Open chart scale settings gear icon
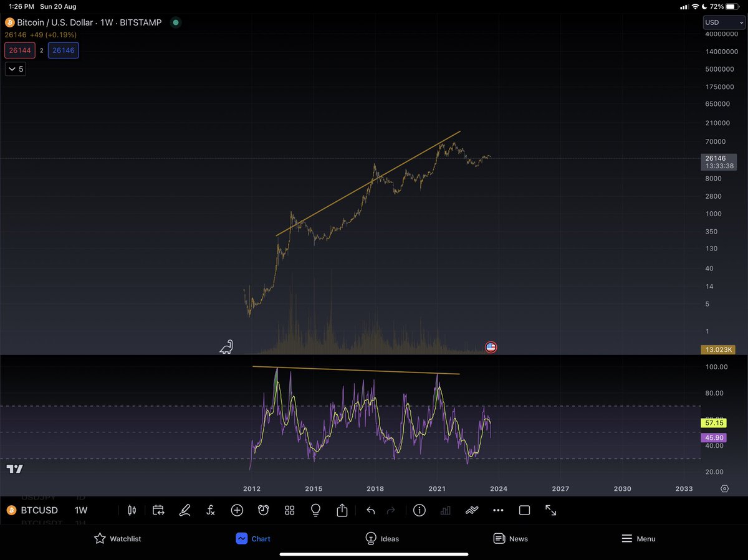This screenshot has width=748, height=560. pos(724,488)
